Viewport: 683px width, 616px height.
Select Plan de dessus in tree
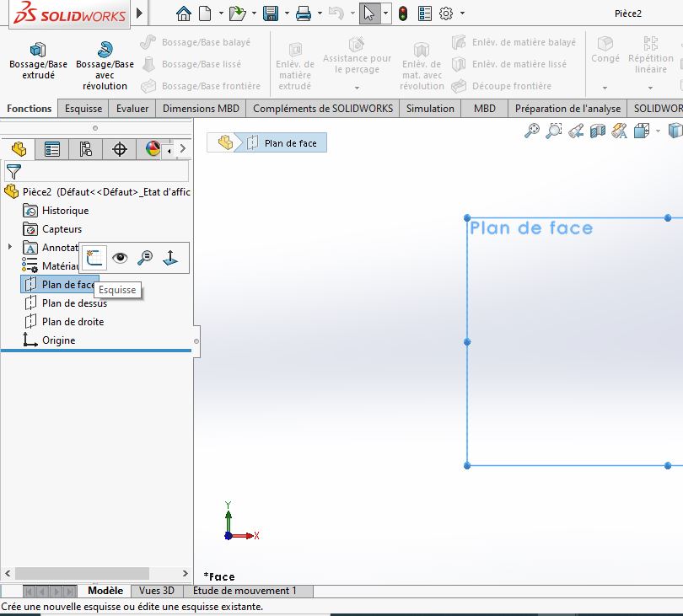tap(74, 303)
